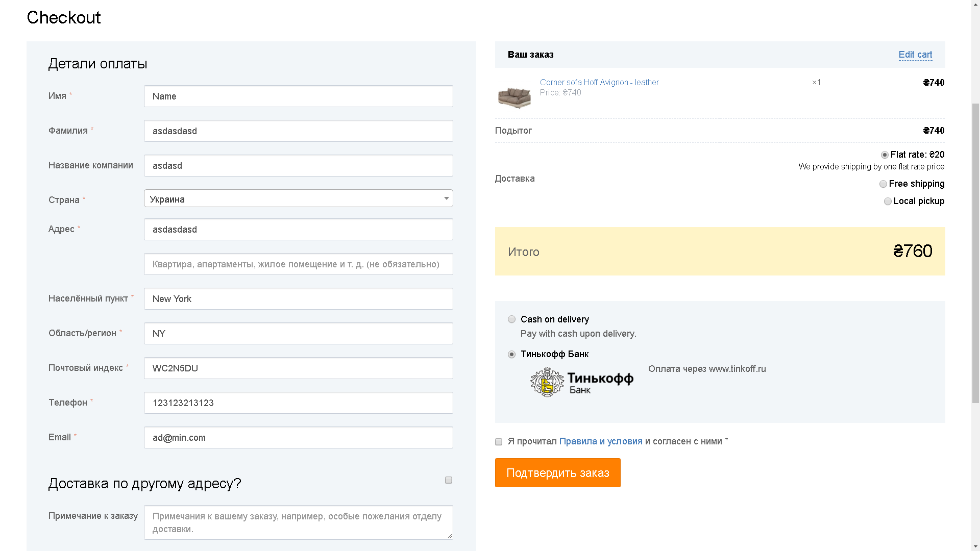Select the Flat rate shipping option
The width and height of the screenshot is (980, 551).
(885, 155)
